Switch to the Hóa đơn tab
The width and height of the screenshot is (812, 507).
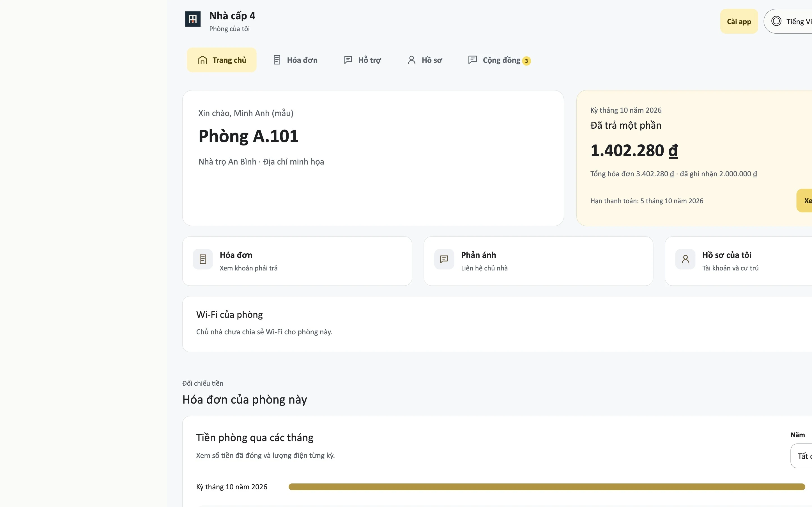pos(295,60)
